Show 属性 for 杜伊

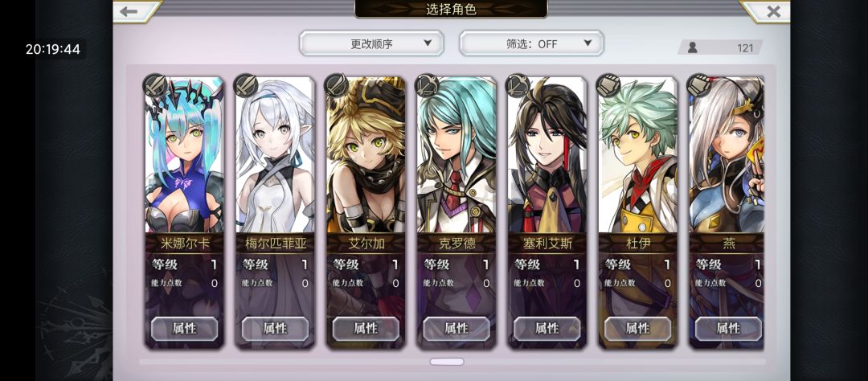pyautogui.click(x=637, y=329)
